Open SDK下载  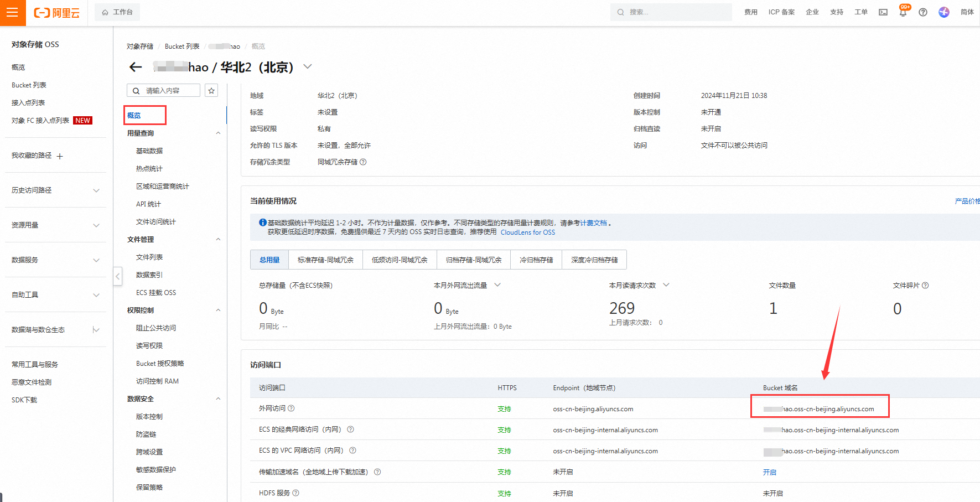tap(24, 400)
